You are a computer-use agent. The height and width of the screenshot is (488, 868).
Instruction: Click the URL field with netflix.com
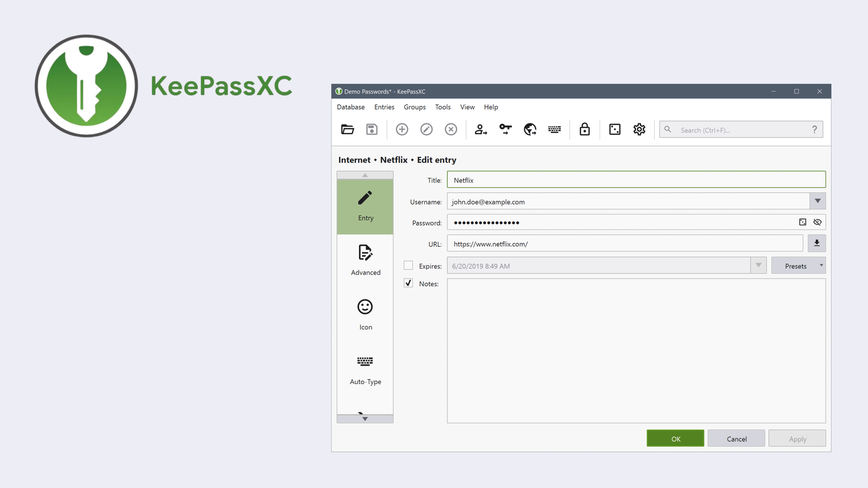[625, 243]
